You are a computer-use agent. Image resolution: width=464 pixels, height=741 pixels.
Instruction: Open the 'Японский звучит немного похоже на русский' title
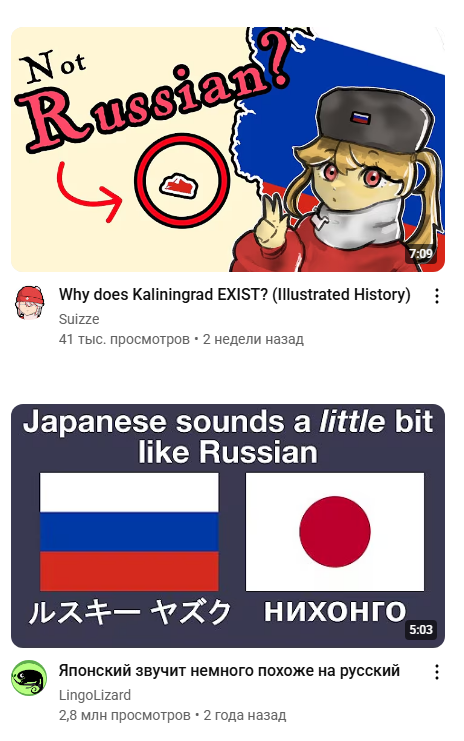pos(229,670)
